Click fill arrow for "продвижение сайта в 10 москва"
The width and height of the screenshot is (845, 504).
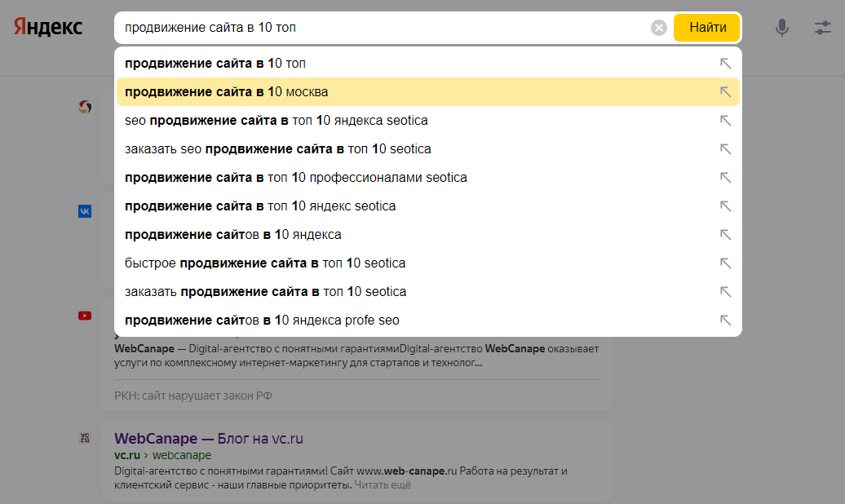coord(725,92)
